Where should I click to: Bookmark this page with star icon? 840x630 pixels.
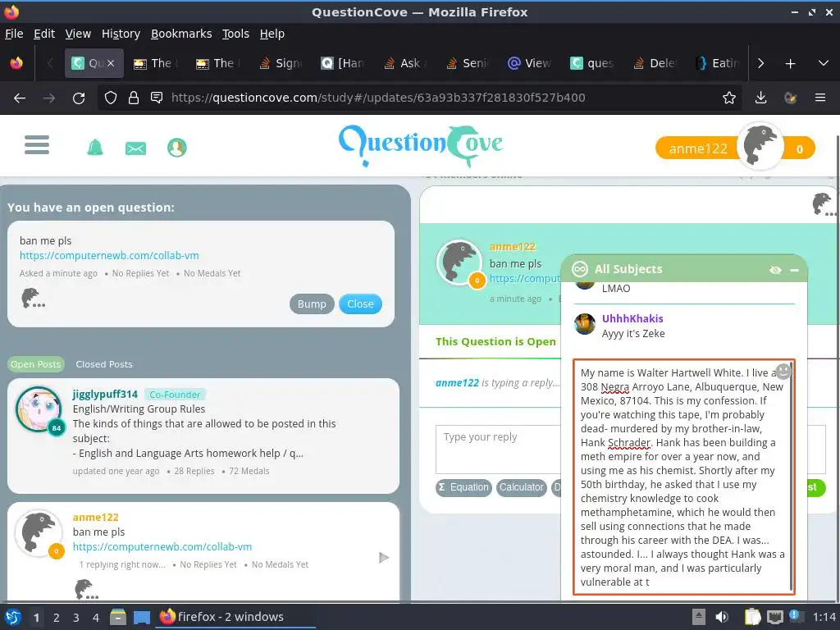coord(728,98)
